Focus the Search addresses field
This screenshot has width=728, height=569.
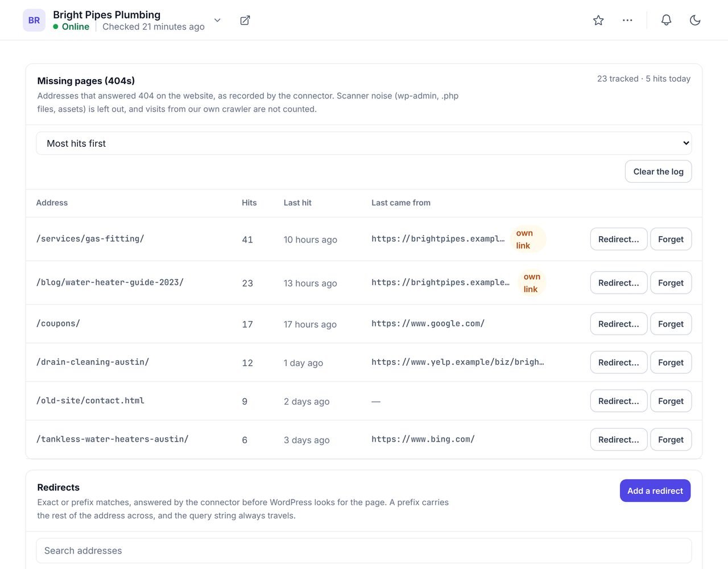pyautogui.click(x=364, y=551)
